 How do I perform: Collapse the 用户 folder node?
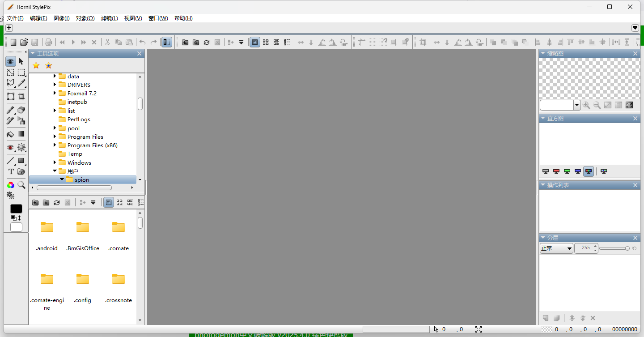pyautogui.click(x=55, y=171)
